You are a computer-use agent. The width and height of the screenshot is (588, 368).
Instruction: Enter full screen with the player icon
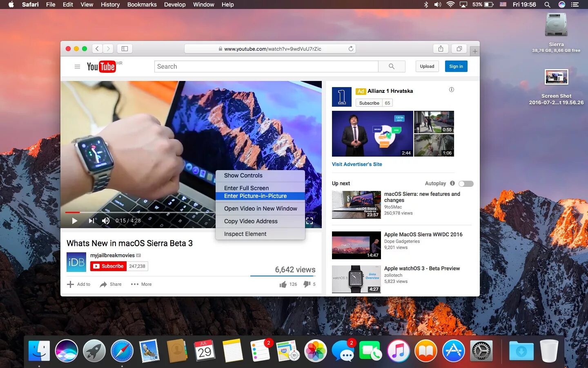click(x=310, y=221)
